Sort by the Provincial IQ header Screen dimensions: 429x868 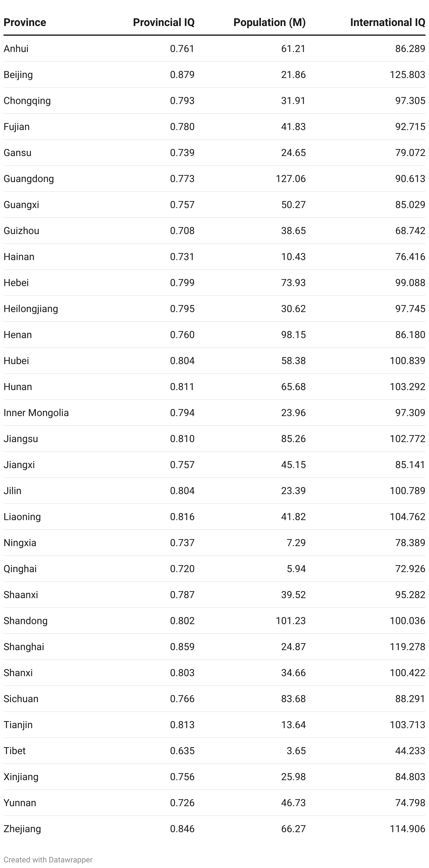[164, 22]
